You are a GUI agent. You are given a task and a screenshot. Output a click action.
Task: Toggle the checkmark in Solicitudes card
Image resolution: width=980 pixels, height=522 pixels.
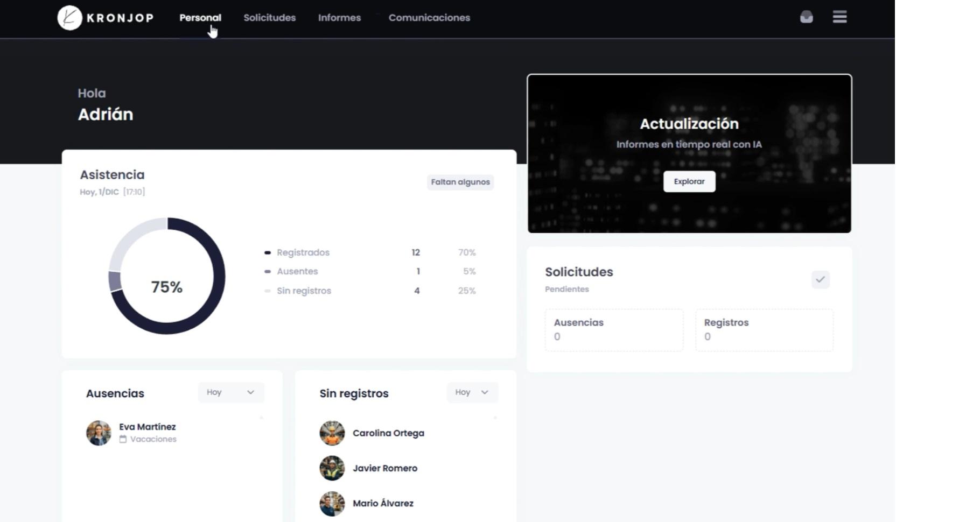[x=820, y=279]
